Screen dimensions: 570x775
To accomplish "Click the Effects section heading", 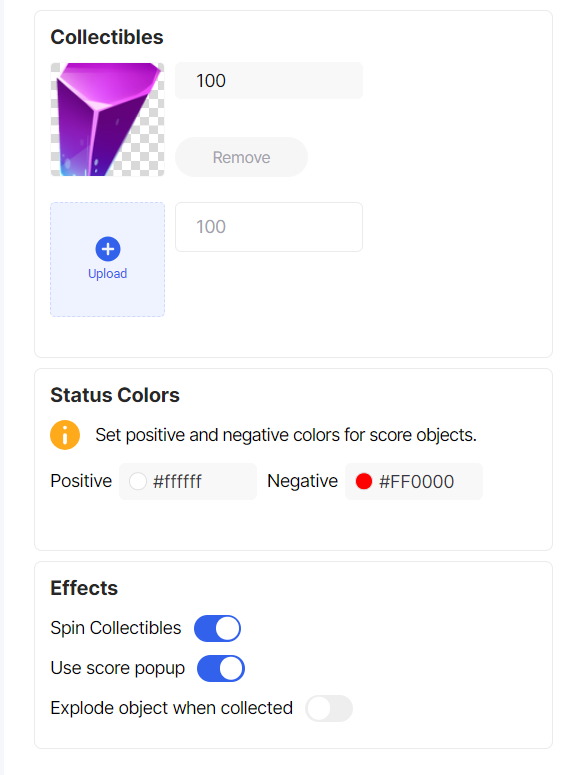I will point(84,588).
